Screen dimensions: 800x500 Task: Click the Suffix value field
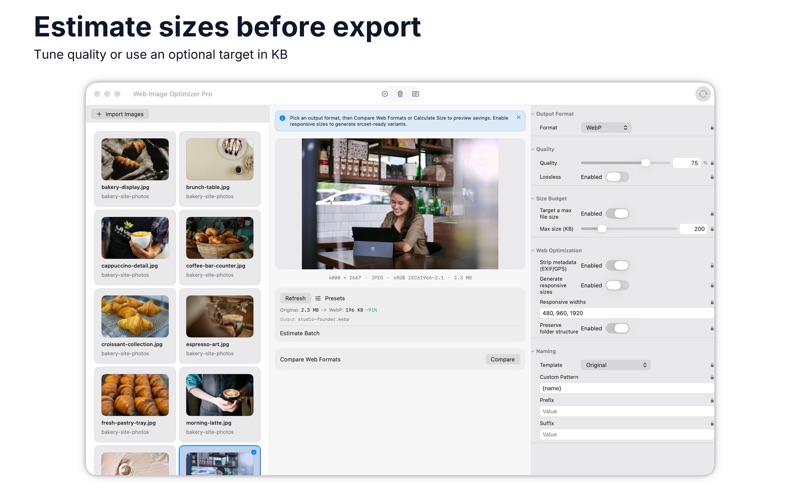point(627,435)
